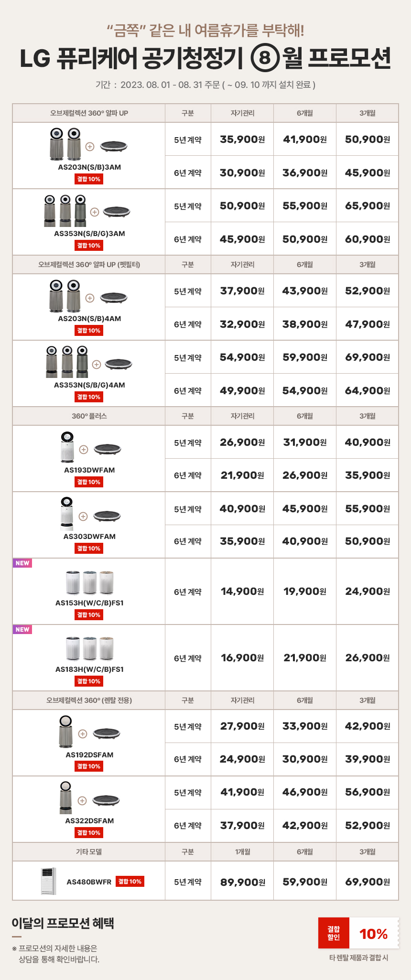Click the 결합 10% badge under AS303DWFAM
411x980 pixels.
(x=89, y=549)
